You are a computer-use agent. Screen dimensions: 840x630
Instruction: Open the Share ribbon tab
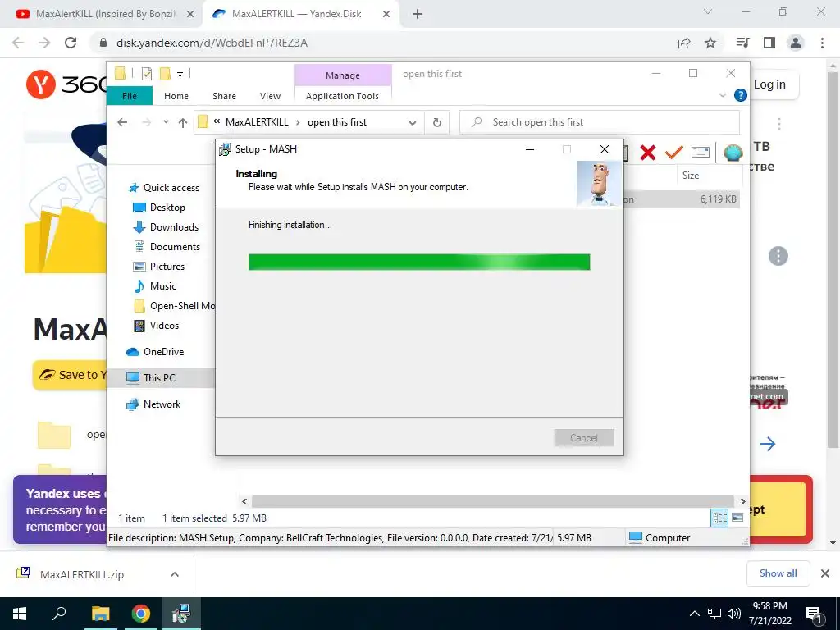224,96
